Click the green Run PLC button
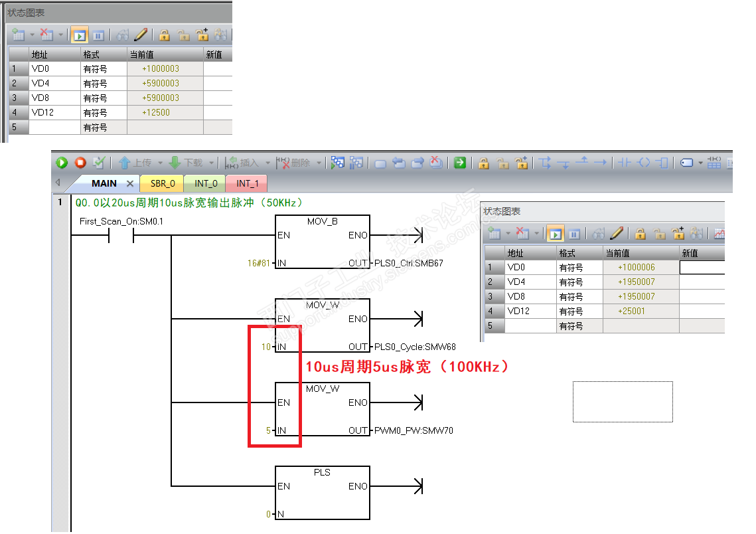The width and height of the screenshot is (756, 534). coord(62,163)
